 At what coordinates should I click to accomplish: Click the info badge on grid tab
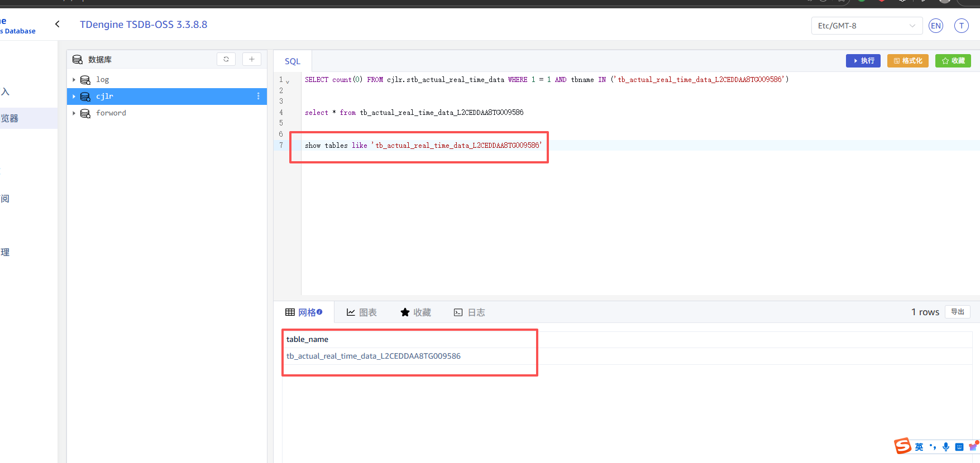pyautogui.click(x=319, y=312)
